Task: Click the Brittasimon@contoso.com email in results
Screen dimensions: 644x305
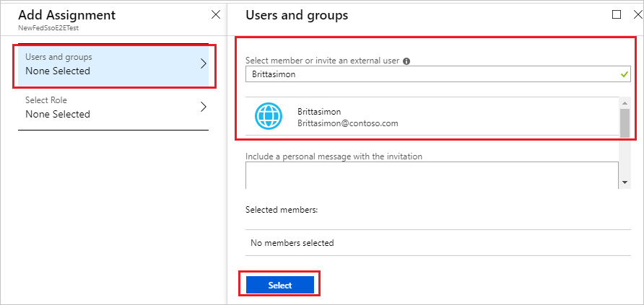Action: coord(347,123)
